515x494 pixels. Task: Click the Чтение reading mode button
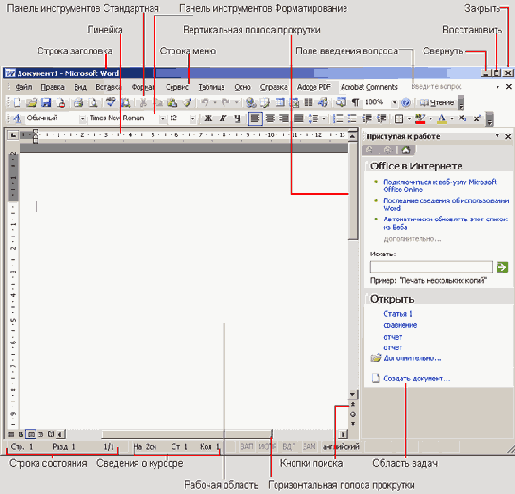[x=437, y=103]
